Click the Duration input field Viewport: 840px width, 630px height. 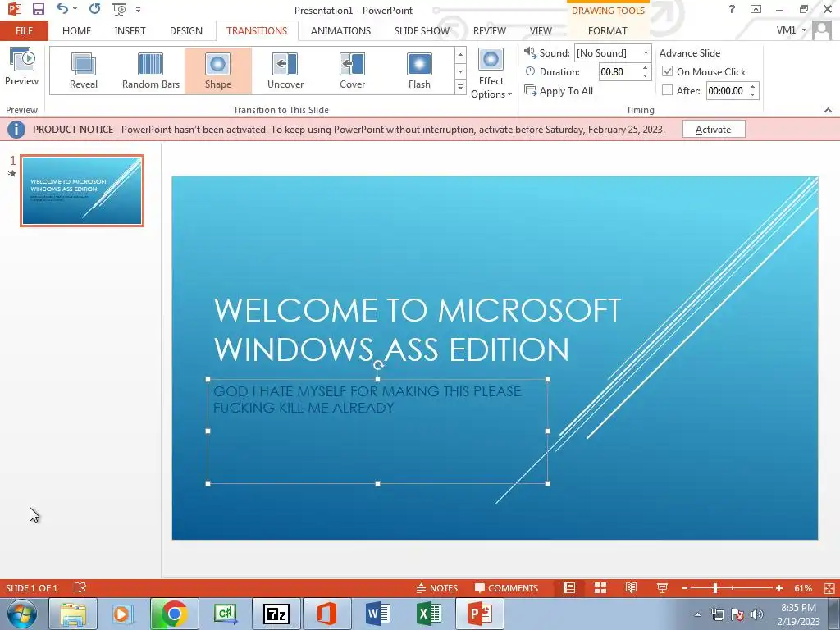point(619,72)
